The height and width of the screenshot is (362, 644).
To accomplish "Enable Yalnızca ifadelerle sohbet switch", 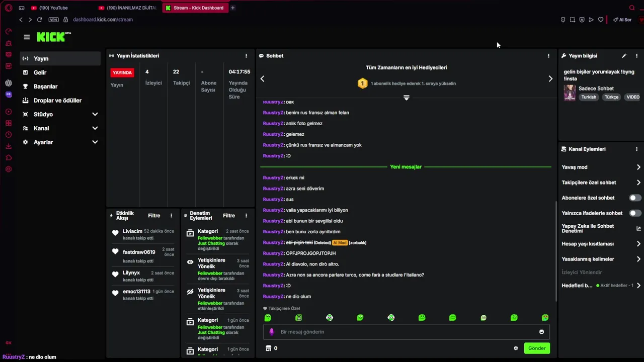I will (x=635, y=213).
